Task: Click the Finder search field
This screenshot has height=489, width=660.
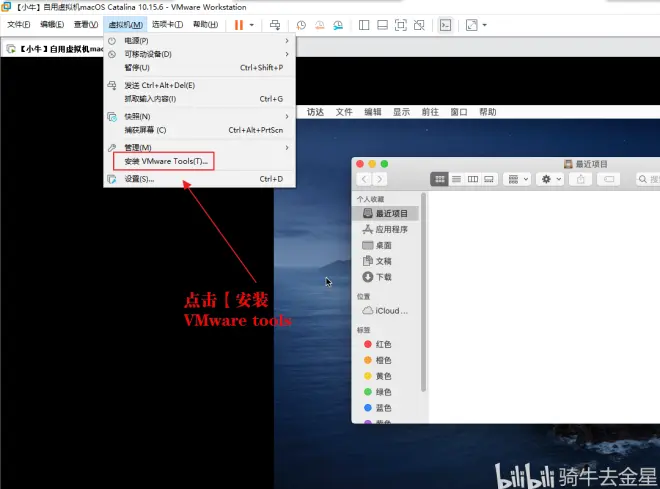Action: (x=647, y=179)
